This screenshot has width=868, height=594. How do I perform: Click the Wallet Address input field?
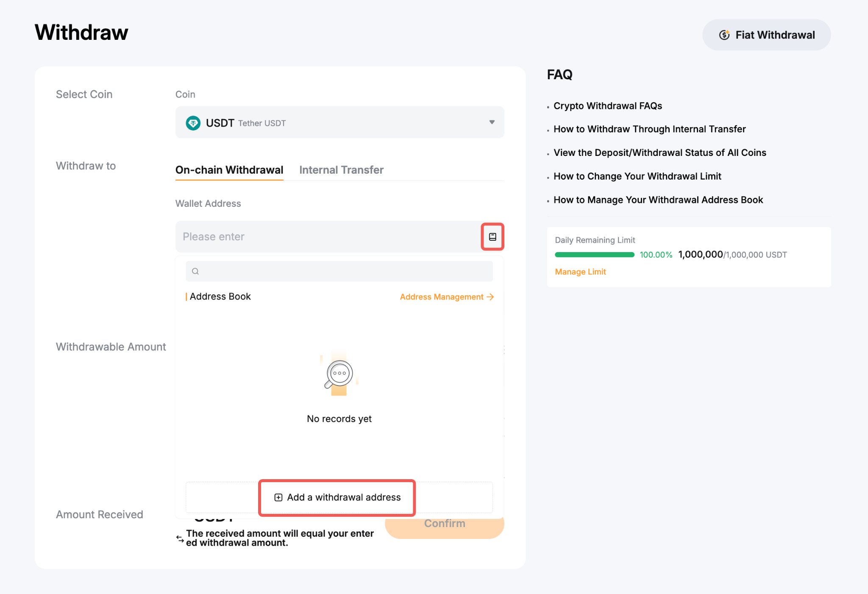click(x=326, y=237)
